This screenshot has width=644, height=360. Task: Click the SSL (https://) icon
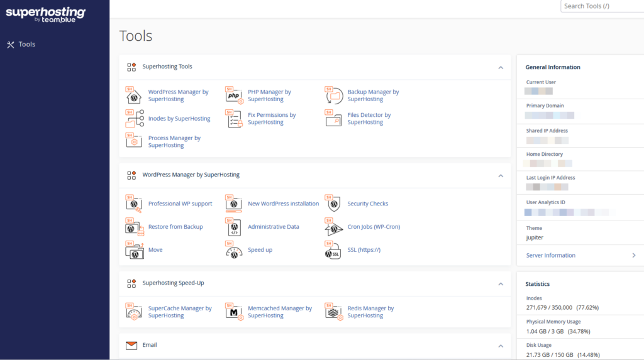pyautogui.click(x=333, y=249)
